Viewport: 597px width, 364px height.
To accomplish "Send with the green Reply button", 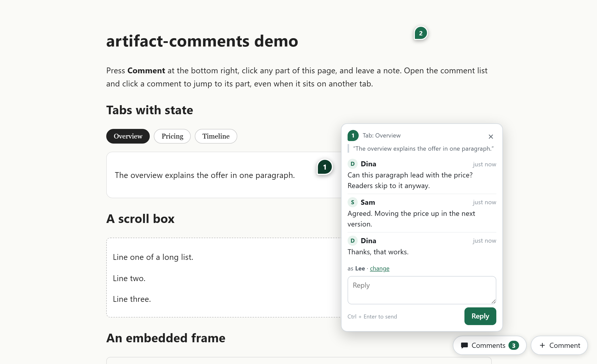I will 480,316.
